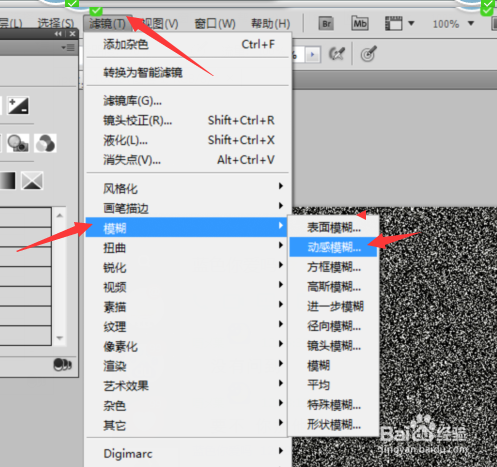Click the view extras filmstrip icon

393,24
